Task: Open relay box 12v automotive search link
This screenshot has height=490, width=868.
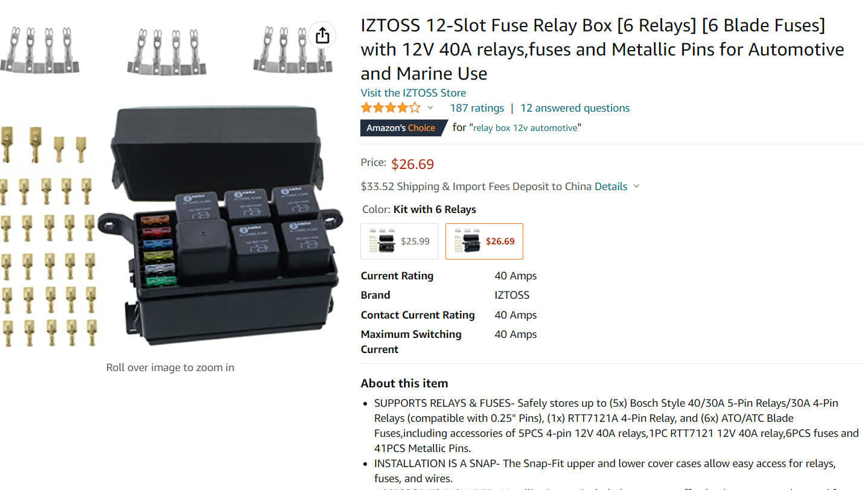Action: pyautogui.click(x=525, y=128)
